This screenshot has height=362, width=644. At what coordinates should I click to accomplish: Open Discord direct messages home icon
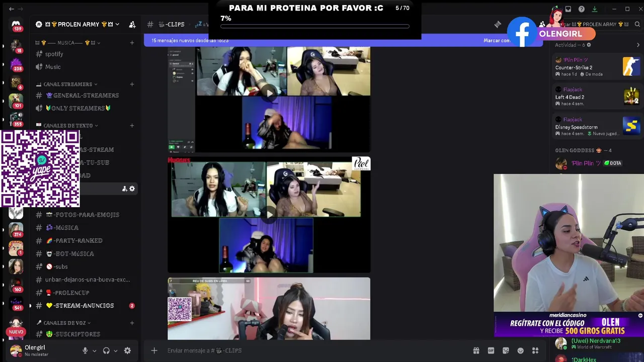(x=16, y=25)
